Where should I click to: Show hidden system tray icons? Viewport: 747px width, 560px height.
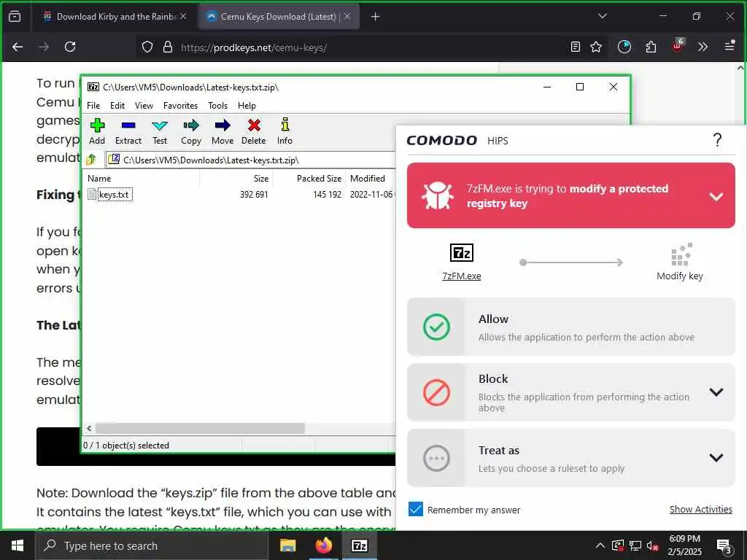click(x=600, y=545)
